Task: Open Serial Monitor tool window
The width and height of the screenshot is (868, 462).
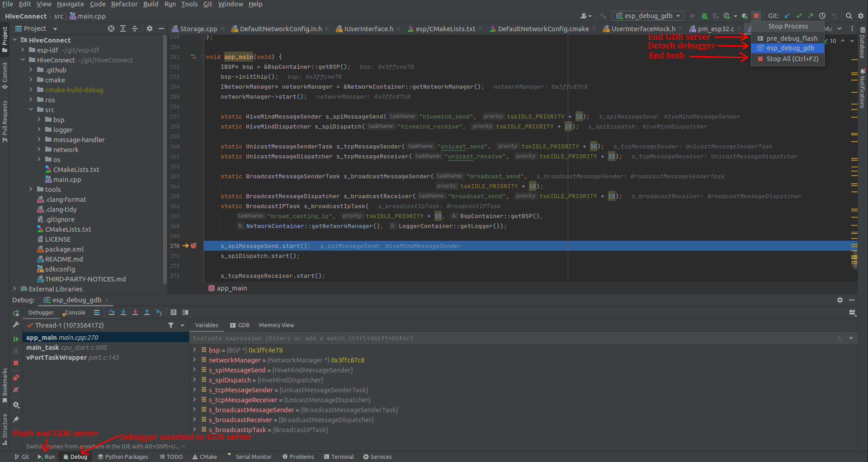Action: [x=249, y=457]
